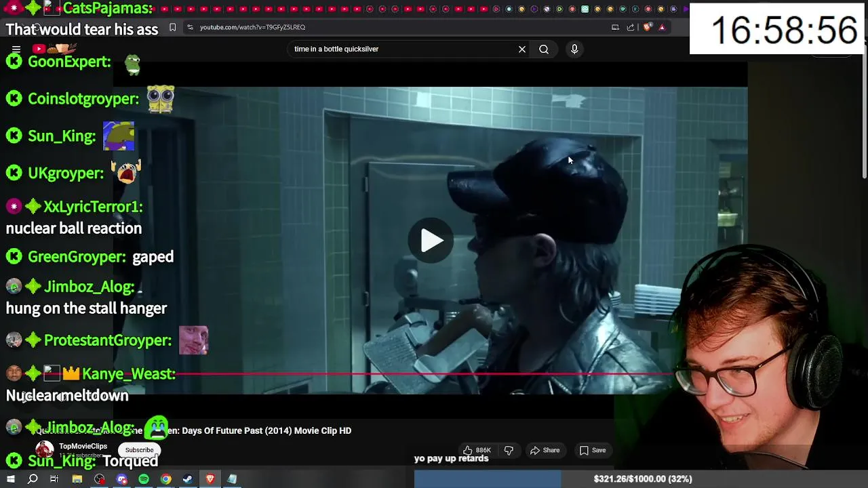Click the Brave Rewards triangle icon
The width and height of the screenshot is (868, 488).
pyautogui.click(x=662, y=27)
